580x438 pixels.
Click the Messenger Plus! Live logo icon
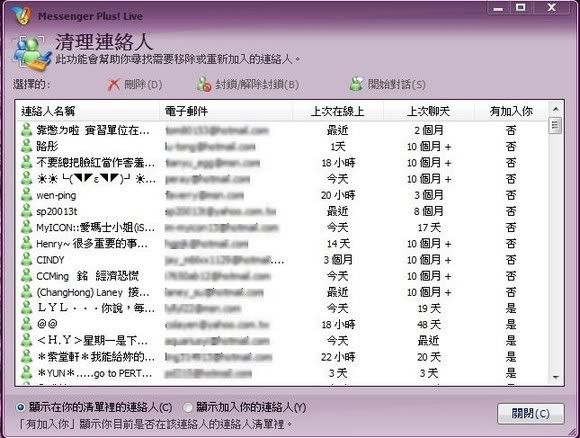pyautogui.click(x=20, y=16)
